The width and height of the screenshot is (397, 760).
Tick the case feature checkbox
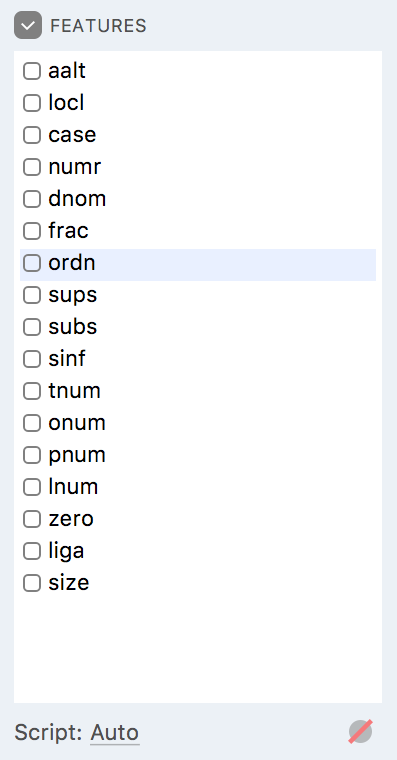point(32,135)
